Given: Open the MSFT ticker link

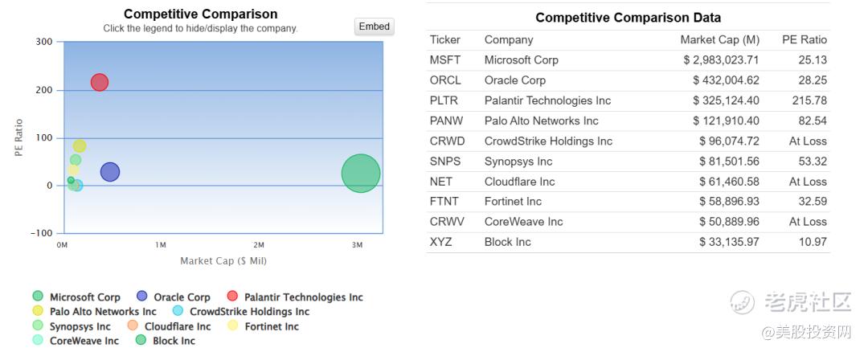Looking at the screenshot, I should click(x=445, y=59).
